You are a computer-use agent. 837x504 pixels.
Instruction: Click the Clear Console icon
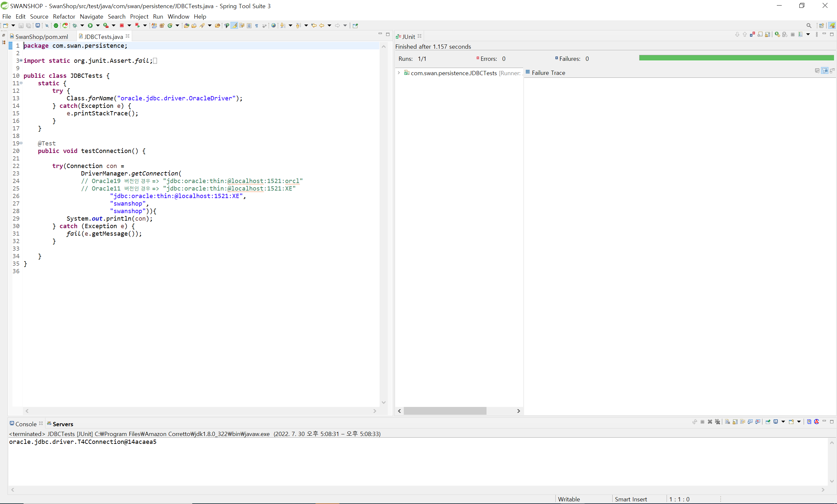[x=727, y=422]
